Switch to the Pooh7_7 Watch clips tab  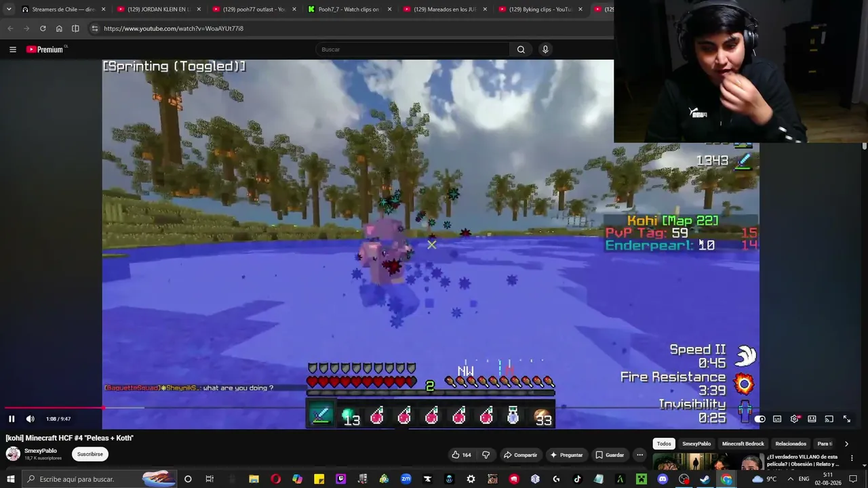pyautogui.click(x=349, y=9)
